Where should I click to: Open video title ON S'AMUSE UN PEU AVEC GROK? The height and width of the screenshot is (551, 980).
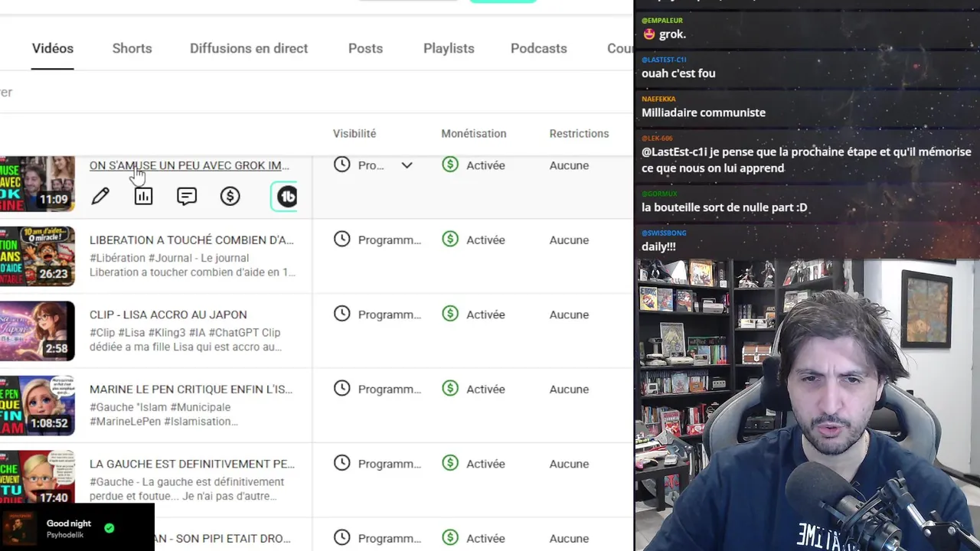[x=189, y=165]
